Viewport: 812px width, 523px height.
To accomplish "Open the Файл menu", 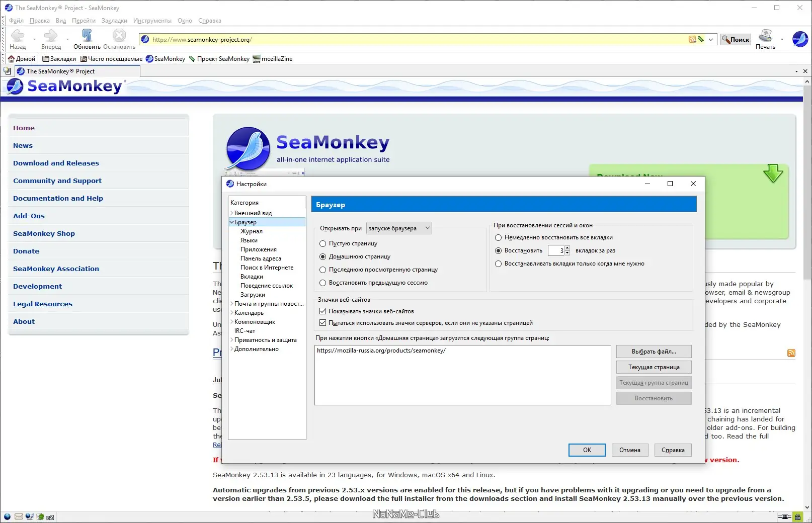I will click(17, 21).
